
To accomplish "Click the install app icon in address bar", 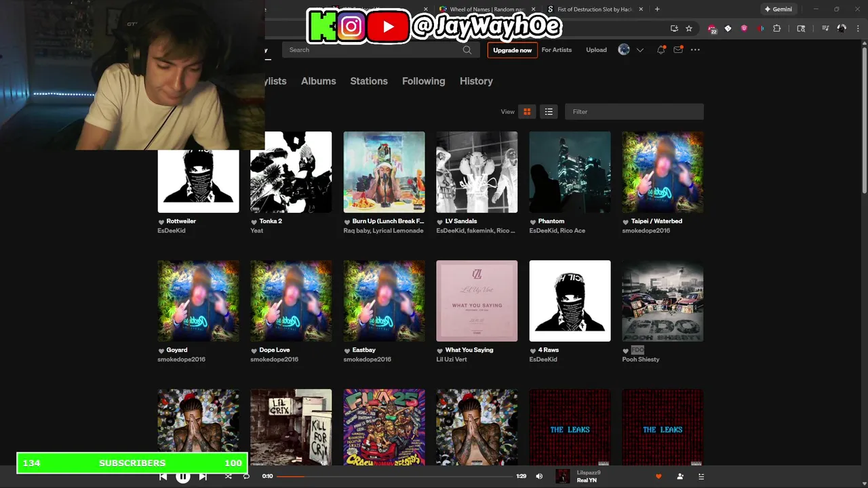I will point(674,28).
